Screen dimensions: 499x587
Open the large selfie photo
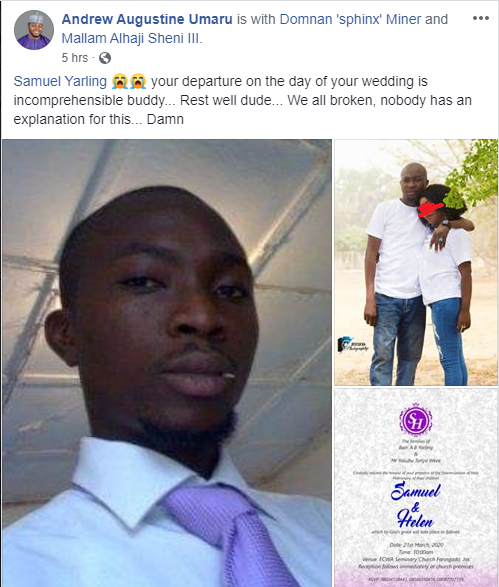point(167,363)
